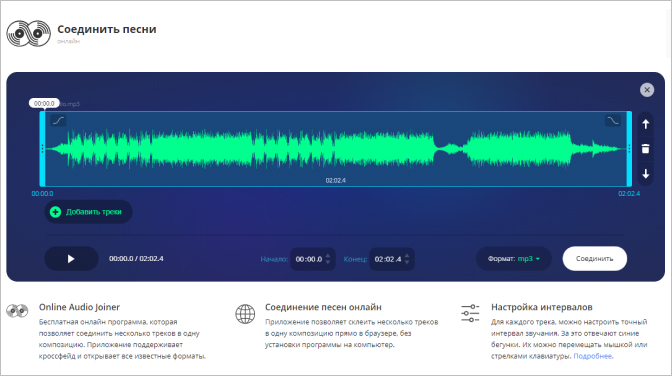Viewport: 672px width, 376px height.
Task: Click the plus icon to add tracks
Action: (x=55, y=212)
